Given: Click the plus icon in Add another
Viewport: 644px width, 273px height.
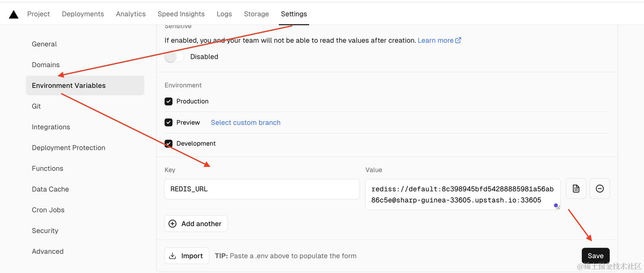Looking at the screenshot, I should pyautogui.click(x=173, y=223).
